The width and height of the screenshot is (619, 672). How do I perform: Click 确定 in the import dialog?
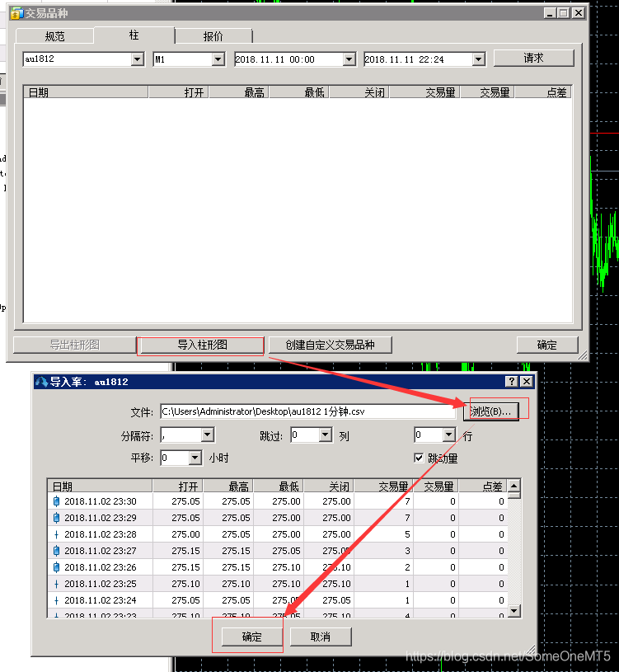(252, 637)
